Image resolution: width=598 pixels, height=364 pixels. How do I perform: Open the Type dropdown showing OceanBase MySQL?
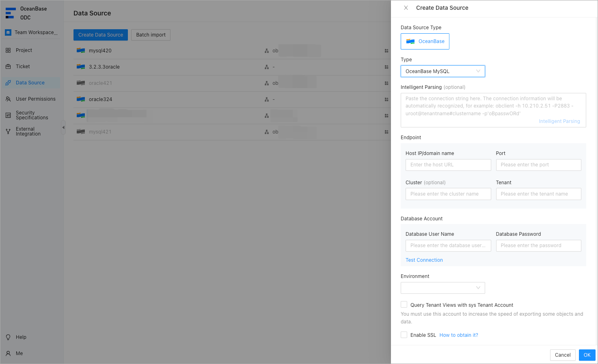(x=443, y=71)
